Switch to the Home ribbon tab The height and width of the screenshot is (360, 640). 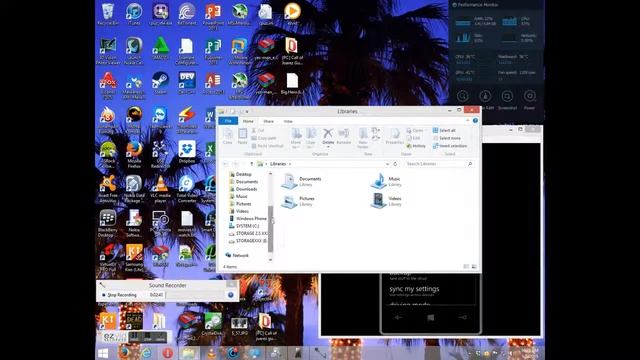click(248, 121)
